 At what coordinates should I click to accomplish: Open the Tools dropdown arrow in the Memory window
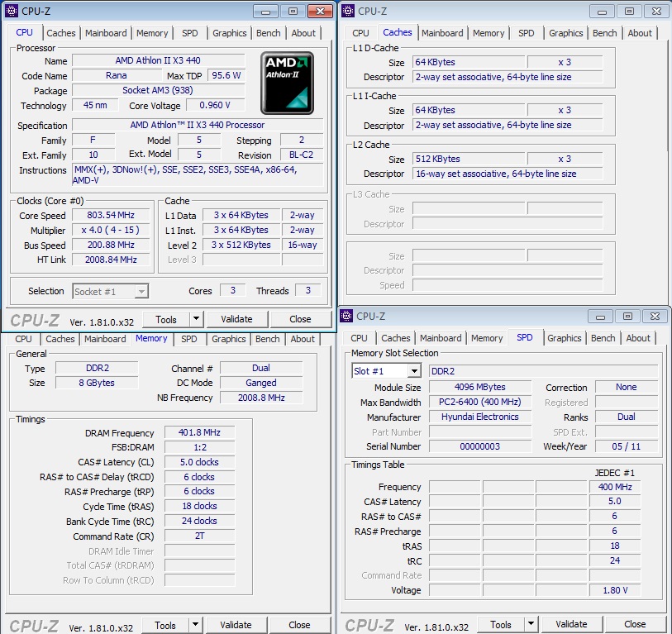[195, 625]
